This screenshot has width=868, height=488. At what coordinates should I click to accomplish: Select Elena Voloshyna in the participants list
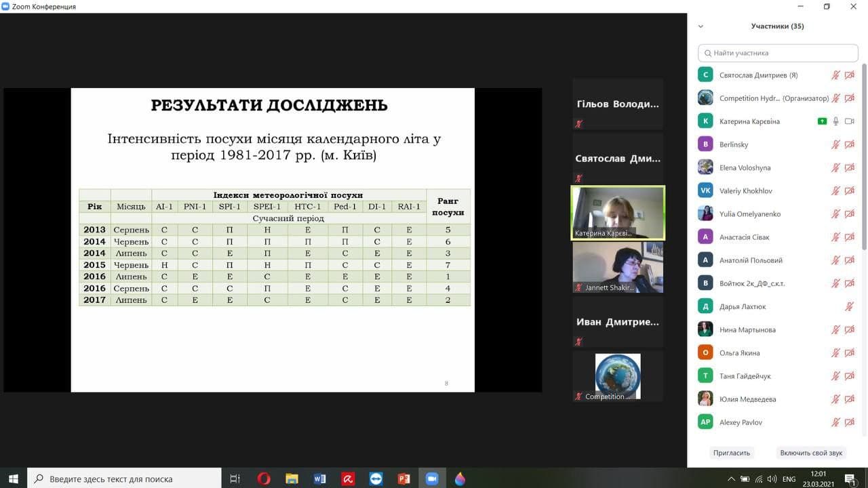(745, 167)
